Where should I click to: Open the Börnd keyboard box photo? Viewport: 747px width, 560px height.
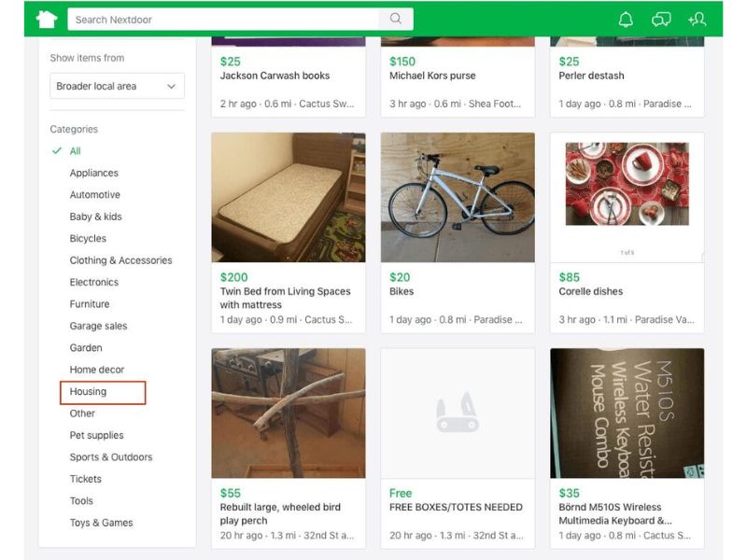click(627, 413)
